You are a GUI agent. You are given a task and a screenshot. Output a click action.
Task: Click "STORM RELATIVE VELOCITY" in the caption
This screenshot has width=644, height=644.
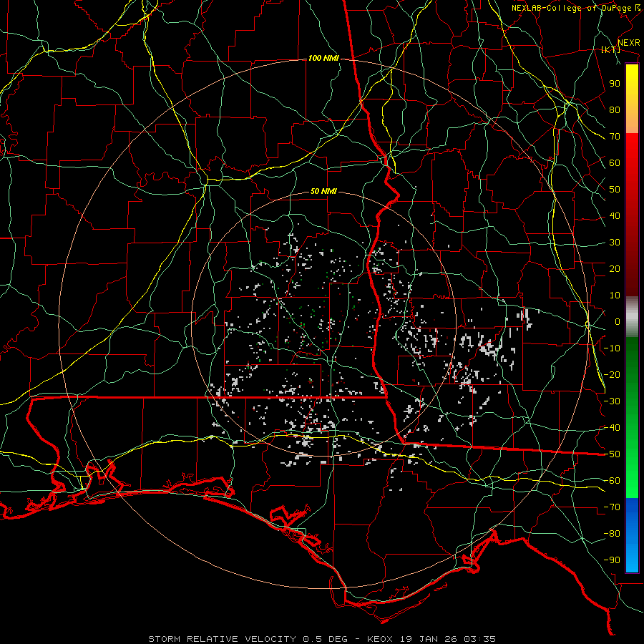tap(222, 639)
